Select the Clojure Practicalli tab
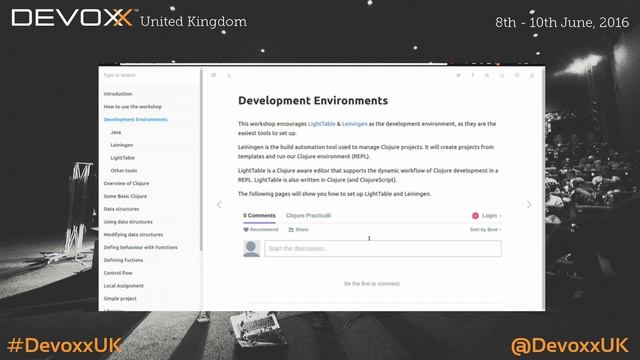 [308, 216]
